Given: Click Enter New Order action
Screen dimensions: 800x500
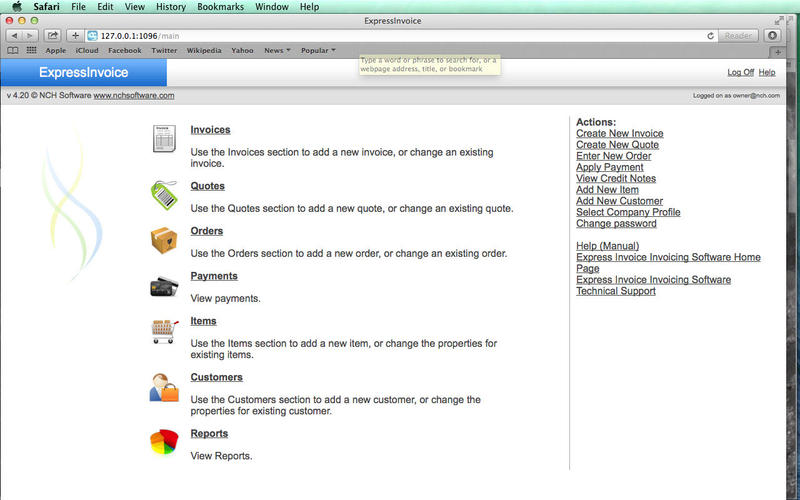Looking at the screenshot, I should click(x=614, y=156).
